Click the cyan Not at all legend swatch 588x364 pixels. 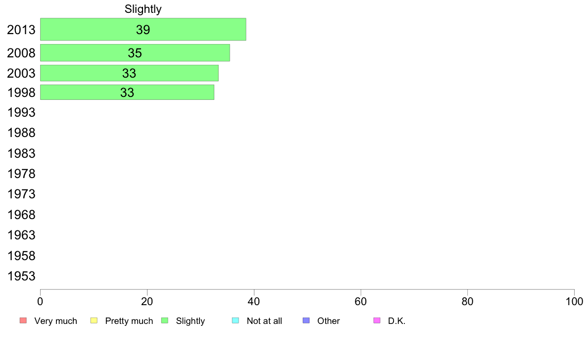pos(236,320)
